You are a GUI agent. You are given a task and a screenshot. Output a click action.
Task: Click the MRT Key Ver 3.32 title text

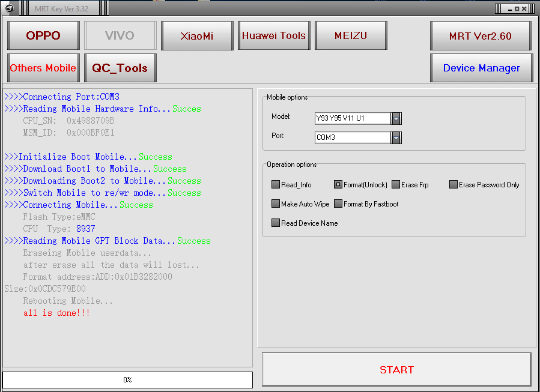tap(62, 9)
